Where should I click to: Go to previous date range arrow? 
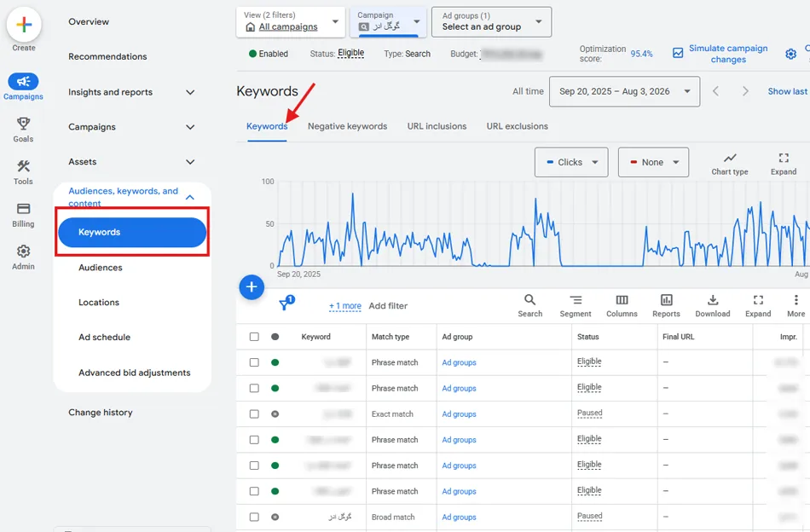715,91
